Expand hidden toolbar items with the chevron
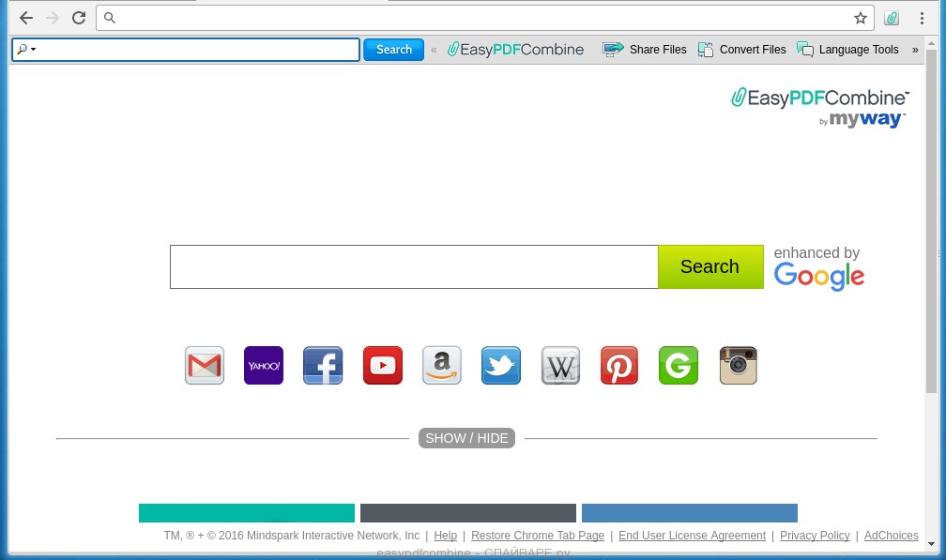946x560 pixels. [x=915, y=49]
